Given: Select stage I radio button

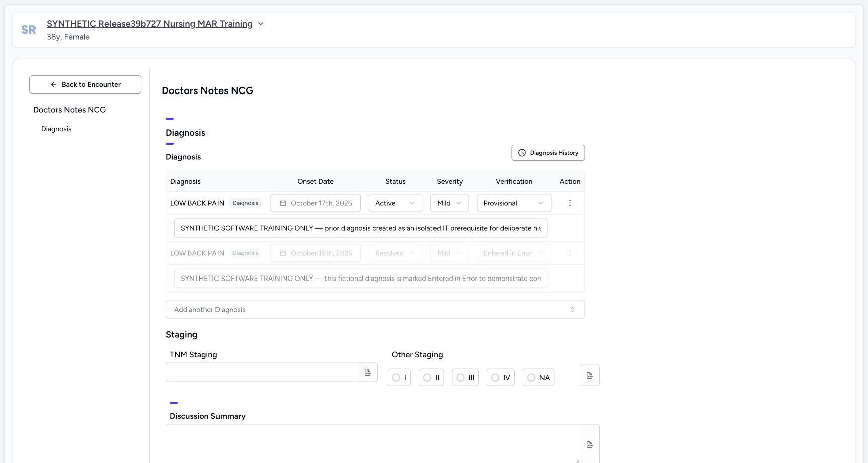Looking at the screenshot, I should tap(396, 378).
